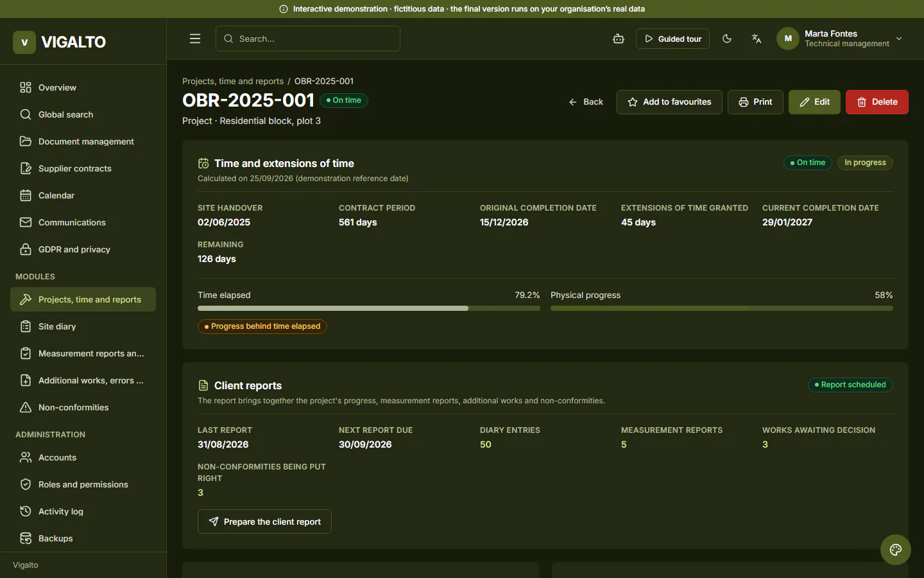The width and height of the screenshot is (924, 578).
Task: Click the document icon beside Client reports
Action: (x=203, y=385)
